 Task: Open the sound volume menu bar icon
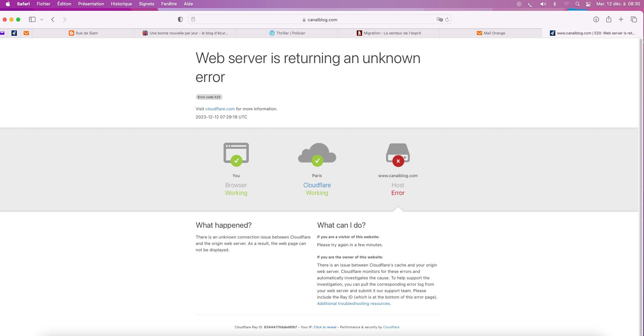tap(543, 4)
